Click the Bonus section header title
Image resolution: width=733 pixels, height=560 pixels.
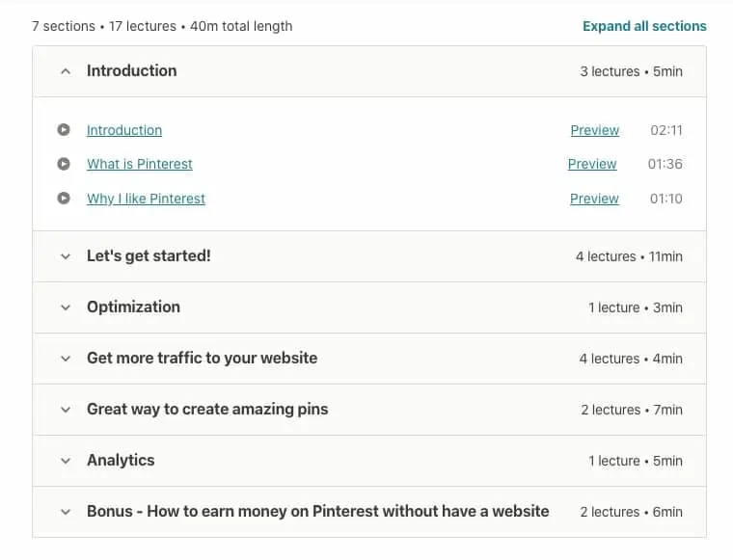click(318, 512)
